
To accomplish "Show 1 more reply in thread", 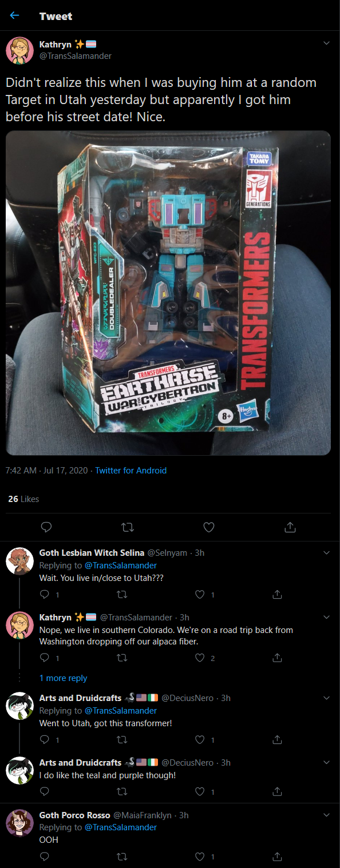I will [x=63, y=678].
